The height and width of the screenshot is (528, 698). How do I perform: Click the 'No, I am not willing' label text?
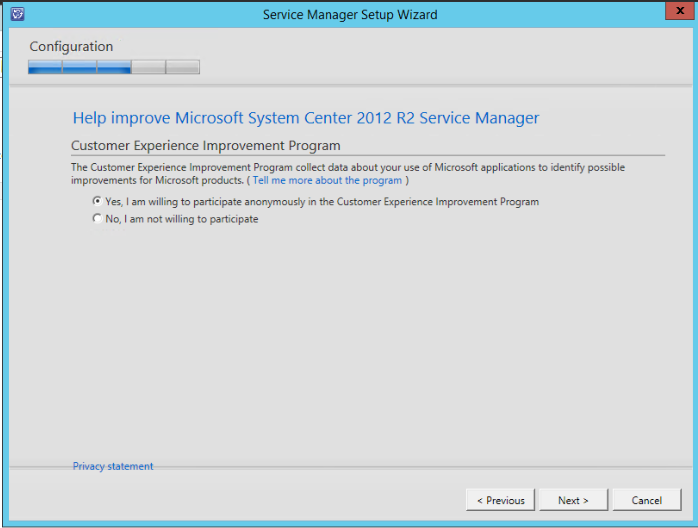pos(181,219)
